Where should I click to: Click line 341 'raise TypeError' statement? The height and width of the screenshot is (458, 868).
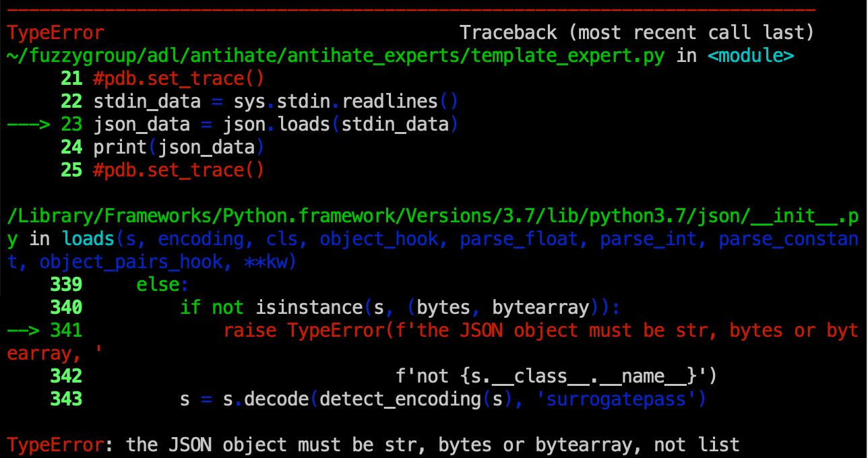coord(433,342)
